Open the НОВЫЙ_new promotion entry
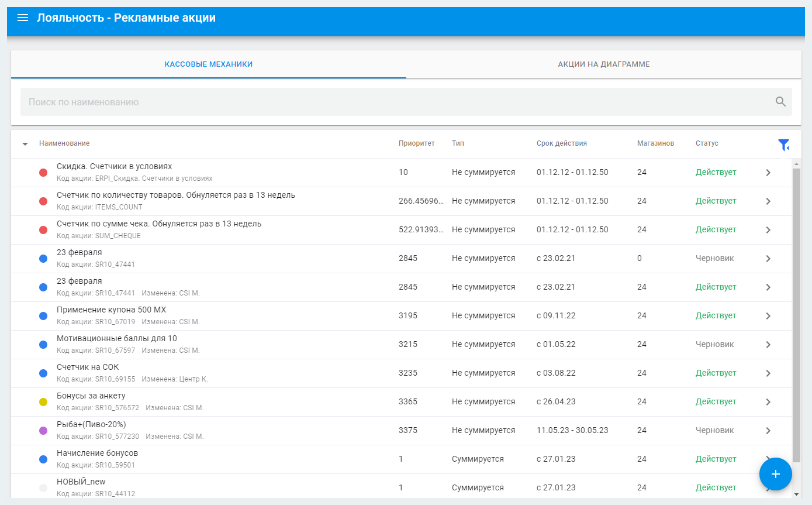The image size is (812, 505). (81, 482)
